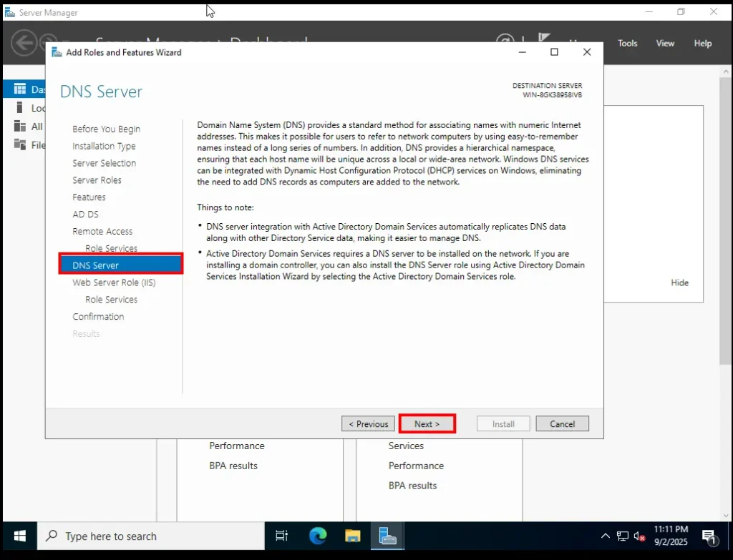Open File Explorer from the taskbar
Viewport: 733px width, 560px height.
pyautogui.click(x=352, y=536)
